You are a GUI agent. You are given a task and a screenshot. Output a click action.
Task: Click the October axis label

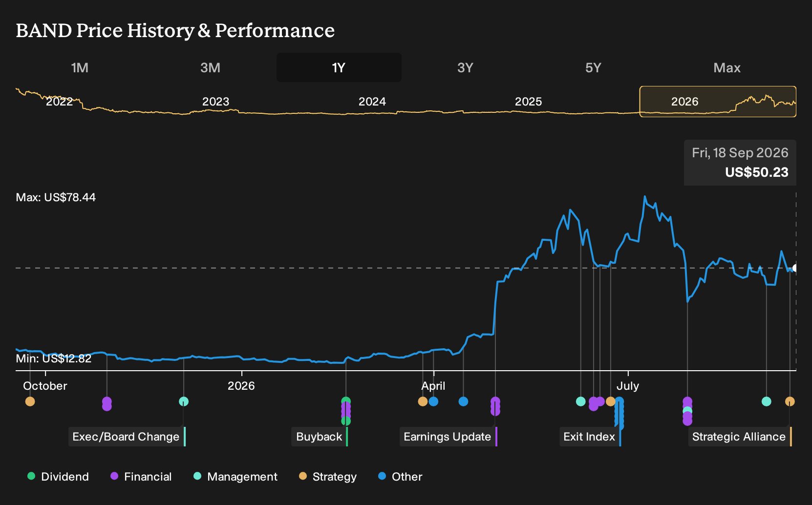(x=45, y=386)
